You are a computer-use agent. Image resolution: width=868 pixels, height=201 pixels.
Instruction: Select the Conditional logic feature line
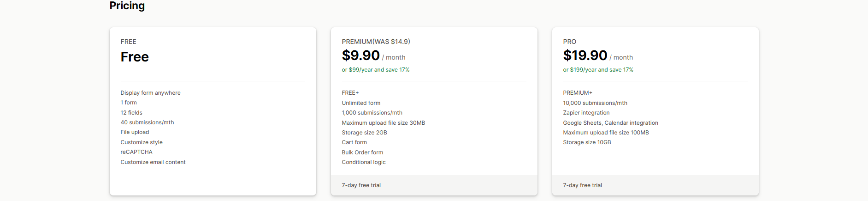click(363, 162)
